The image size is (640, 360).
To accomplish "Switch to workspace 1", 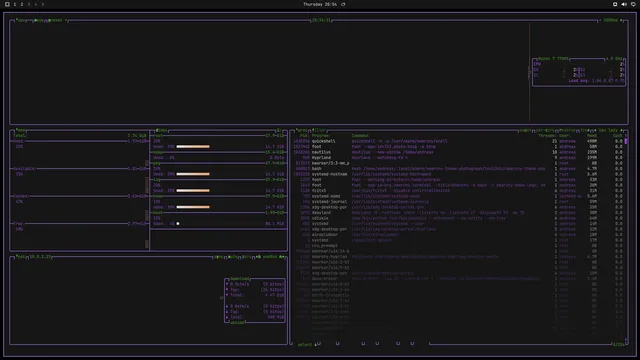I will click(x=15, y=4).
